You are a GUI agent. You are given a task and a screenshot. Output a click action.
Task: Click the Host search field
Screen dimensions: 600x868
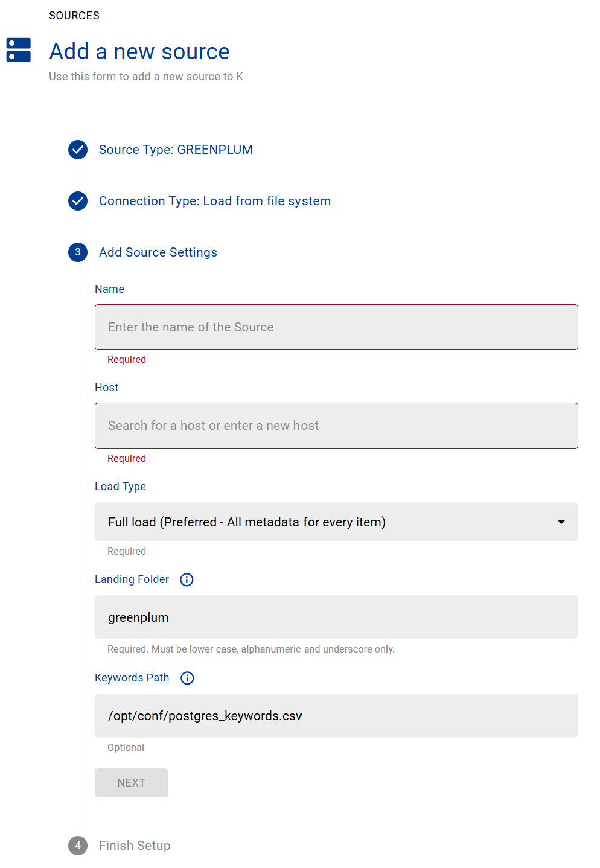point(336,426)
